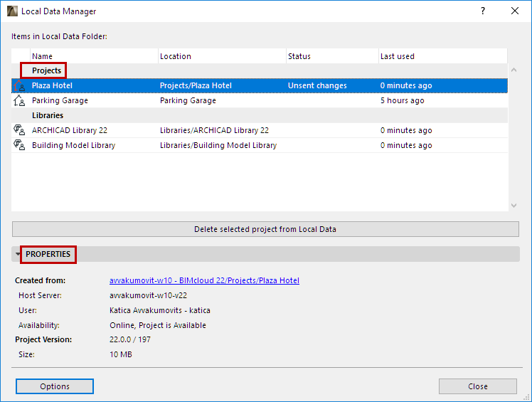This screenshot has width=532, height=402.
Task: Click Online, Project is Available text
Action: tap(158, 325)
